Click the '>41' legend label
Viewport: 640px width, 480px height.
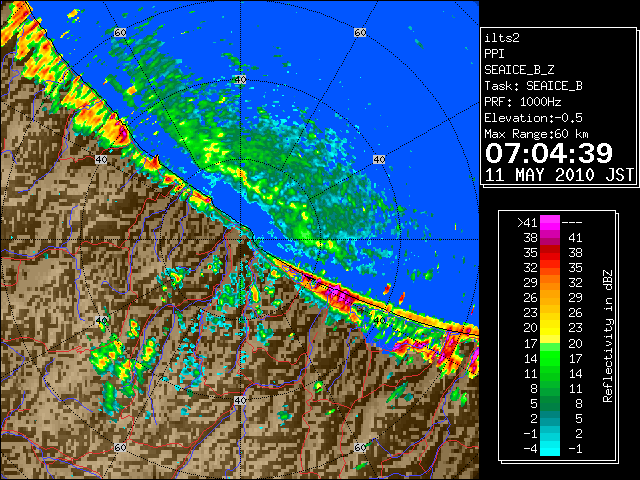pos(527,223)
